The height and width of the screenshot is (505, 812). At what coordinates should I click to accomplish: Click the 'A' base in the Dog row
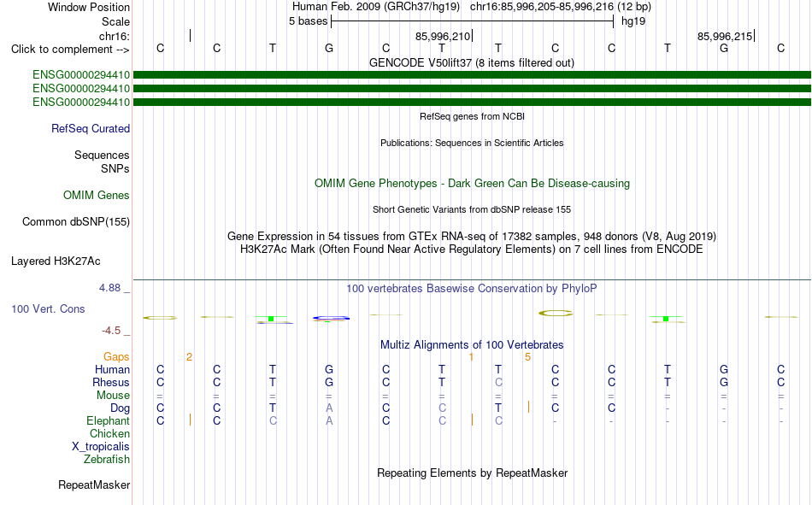point(329,408)
